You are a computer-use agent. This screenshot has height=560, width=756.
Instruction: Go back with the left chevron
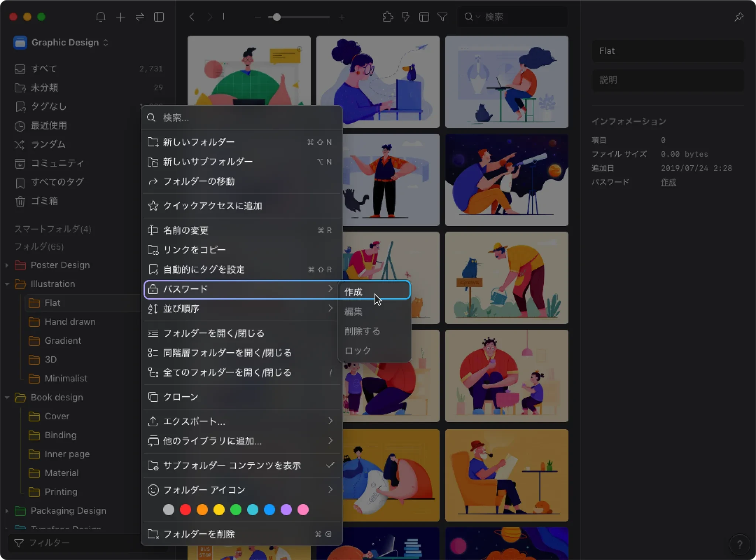pos(192,17)
